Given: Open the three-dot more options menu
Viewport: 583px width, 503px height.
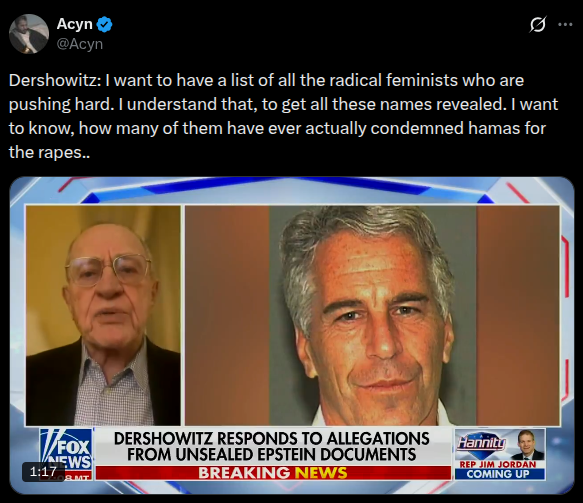Looking at the screenshot, I should pos(565,25).
